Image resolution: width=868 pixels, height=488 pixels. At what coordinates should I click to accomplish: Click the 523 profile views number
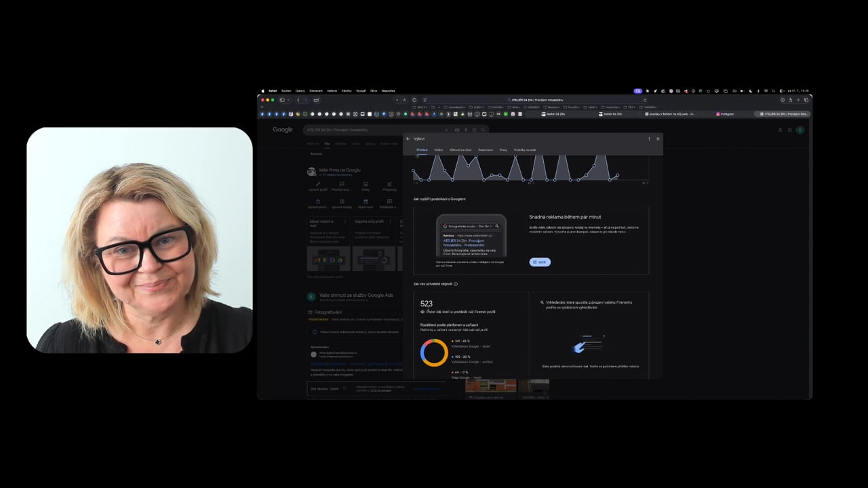pos(427,304)
